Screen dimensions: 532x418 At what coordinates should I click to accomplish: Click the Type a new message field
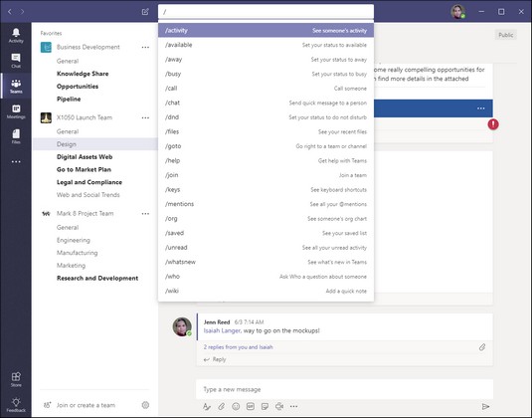pyautogui.click(x=344, y=389)
